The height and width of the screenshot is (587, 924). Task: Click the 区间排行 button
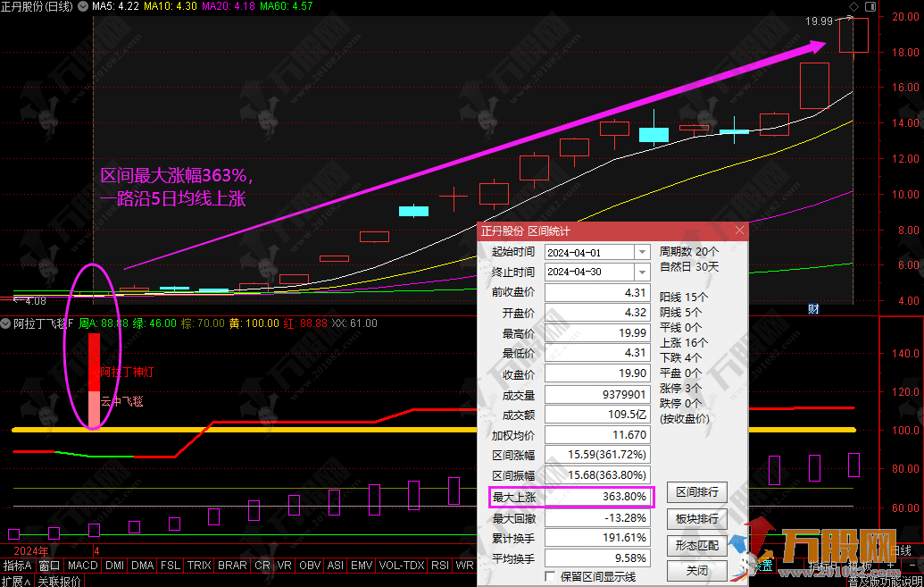(x=697, y=492)
